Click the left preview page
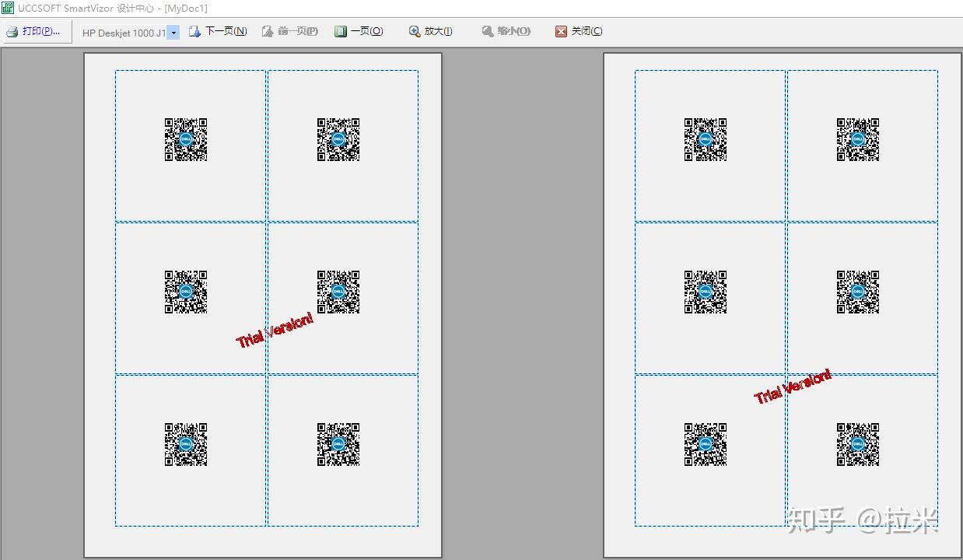Viewport: 963px width, 560px height. pos(263,305)
